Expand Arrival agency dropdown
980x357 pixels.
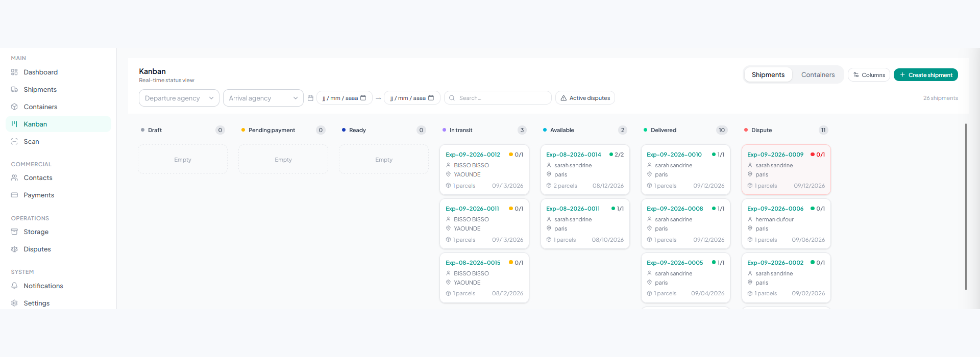263,98
